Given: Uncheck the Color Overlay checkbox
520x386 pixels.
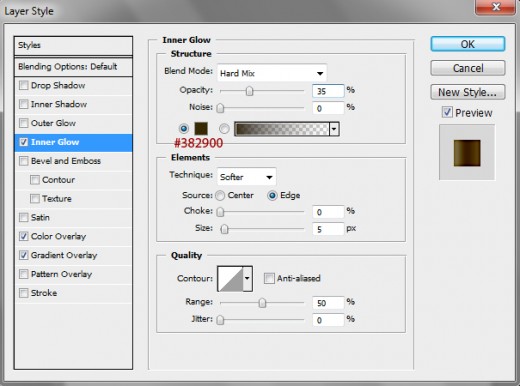Looking at the screenshot, I should (x=23, y=236).
